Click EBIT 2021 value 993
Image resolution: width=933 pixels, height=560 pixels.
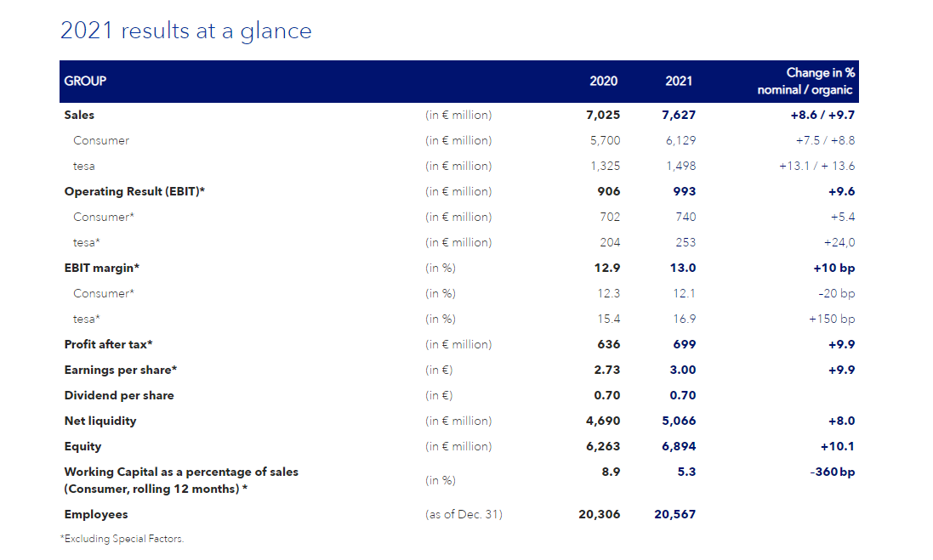pos(685,191)
